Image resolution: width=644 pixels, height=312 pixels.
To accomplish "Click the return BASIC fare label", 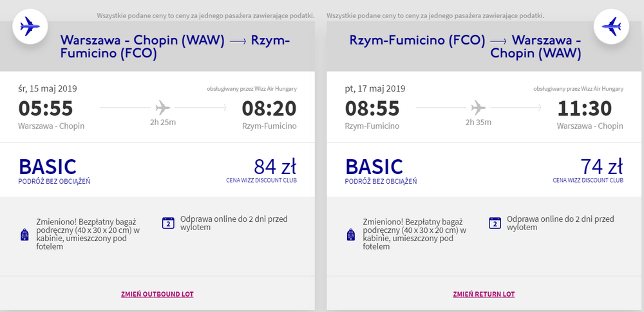I will [374, 166].
